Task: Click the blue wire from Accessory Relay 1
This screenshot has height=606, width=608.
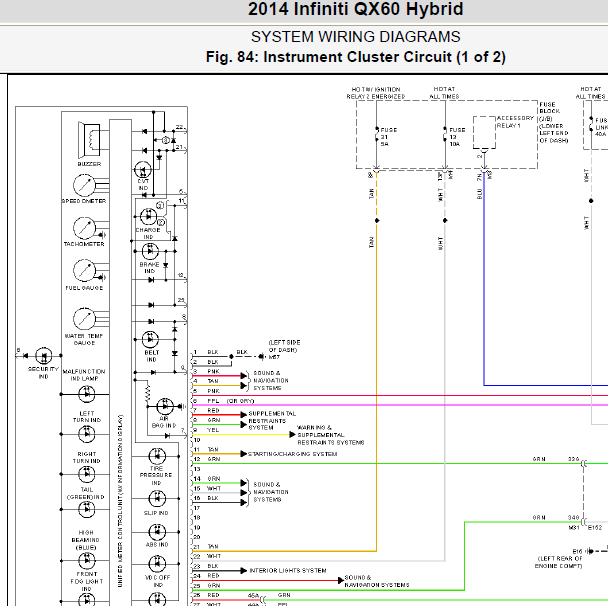Action: [x=484, y=279]
